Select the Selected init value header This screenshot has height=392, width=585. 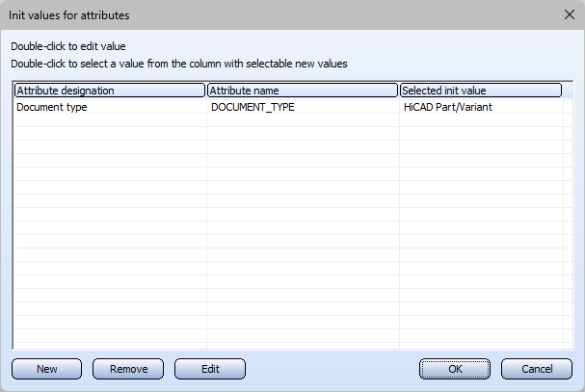pos(481,91)
